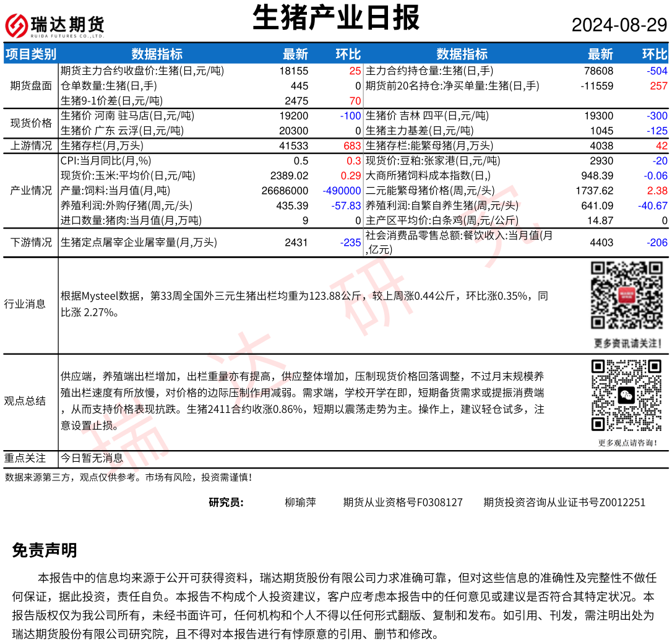Select the Guangdong Yunfu price 20300
This screenshot has height=642, width=672.
293,131
